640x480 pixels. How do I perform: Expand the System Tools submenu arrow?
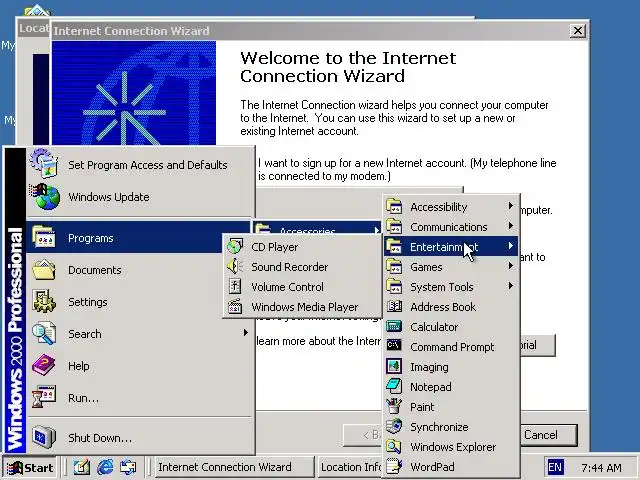pyautogui.click(x=510, y=286)
